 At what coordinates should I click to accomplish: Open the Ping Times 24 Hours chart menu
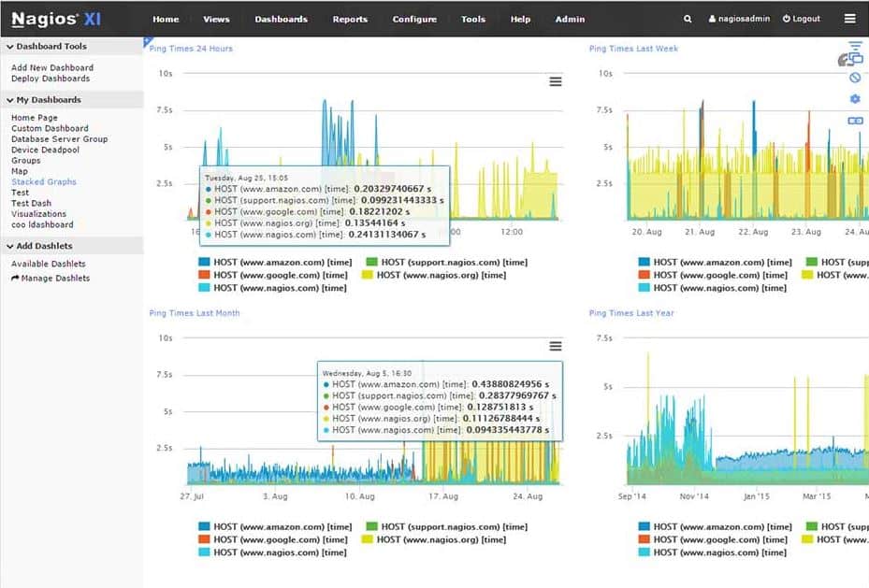coord(556,81)
